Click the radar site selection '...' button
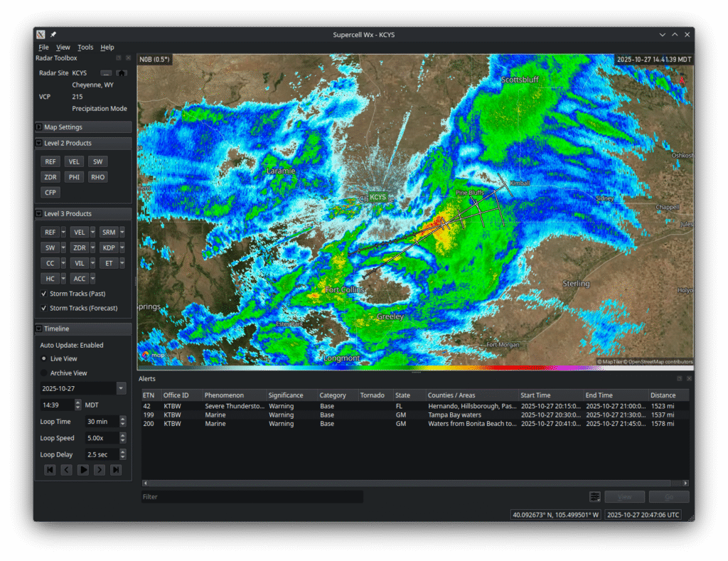728x561 pixels. tap(106, 73)
